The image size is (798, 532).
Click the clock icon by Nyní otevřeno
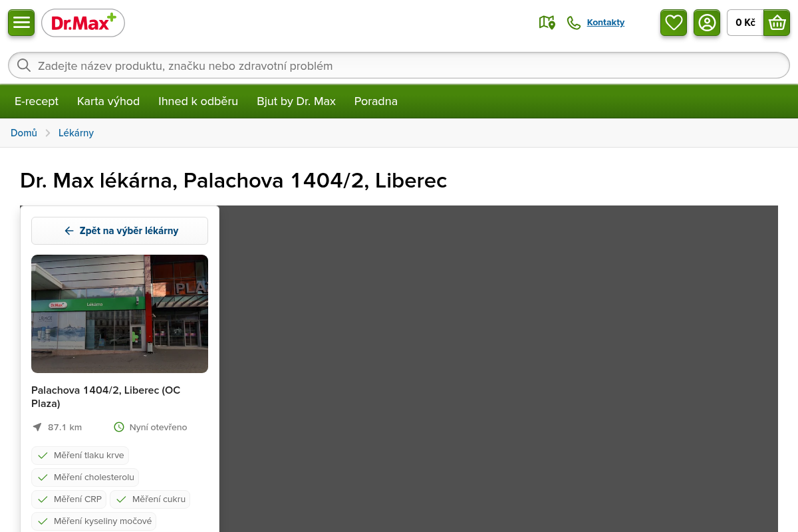(119, 427)
